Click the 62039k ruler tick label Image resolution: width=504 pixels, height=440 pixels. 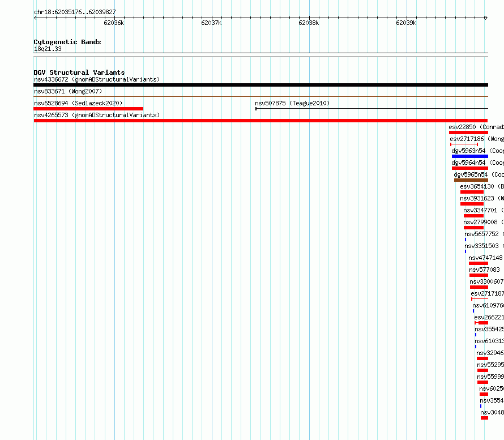[406, 23]
